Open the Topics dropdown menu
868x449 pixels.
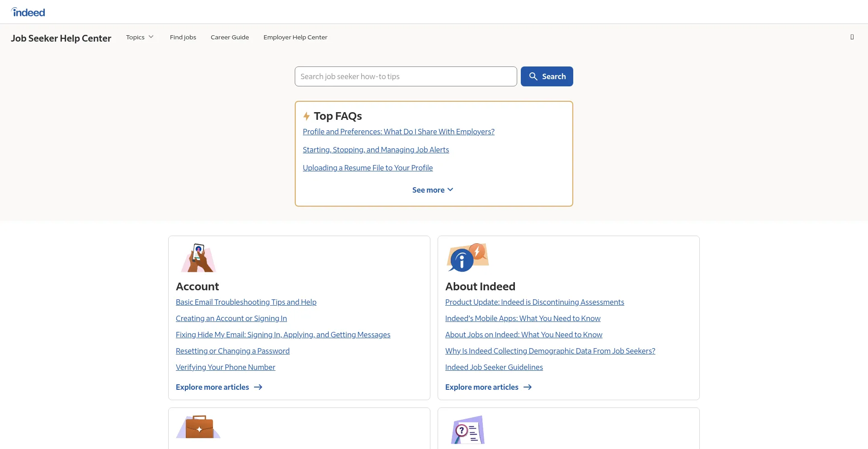(x=140, y=37)
